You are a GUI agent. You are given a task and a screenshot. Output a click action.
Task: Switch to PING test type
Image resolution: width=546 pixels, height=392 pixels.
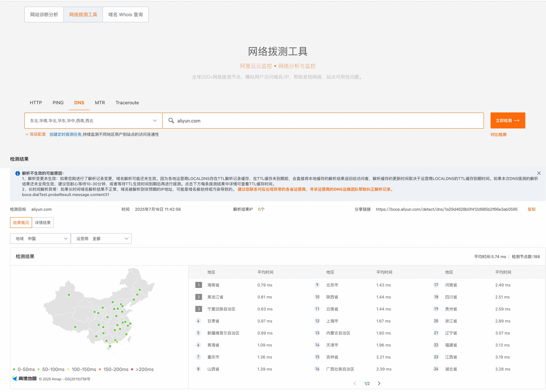pos(58,103)
